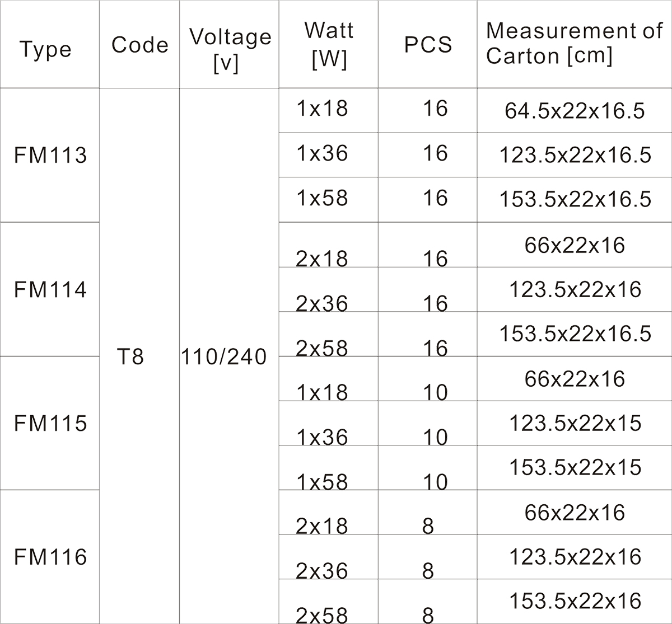672x624 pixels.
Task: Select the 123.5x22x16.5 carton measurement
Action: [x=575, y=155]
